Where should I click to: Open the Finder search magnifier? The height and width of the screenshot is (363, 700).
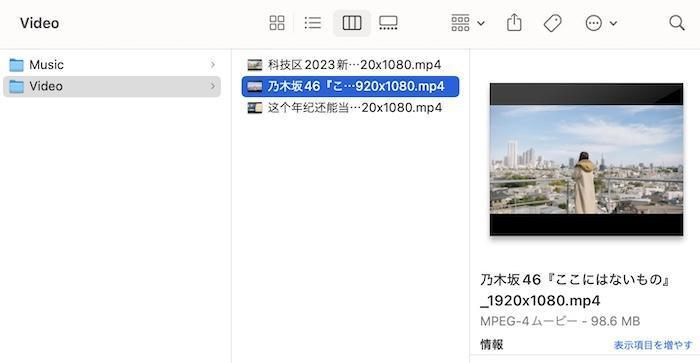[x=677, y=23]
